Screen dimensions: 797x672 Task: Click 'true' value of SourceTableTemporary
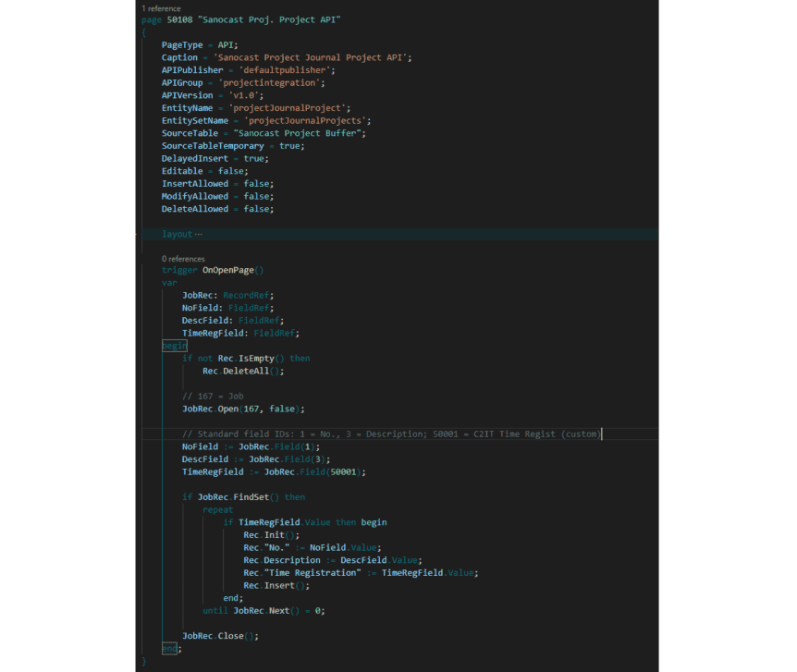coord(289,146)
